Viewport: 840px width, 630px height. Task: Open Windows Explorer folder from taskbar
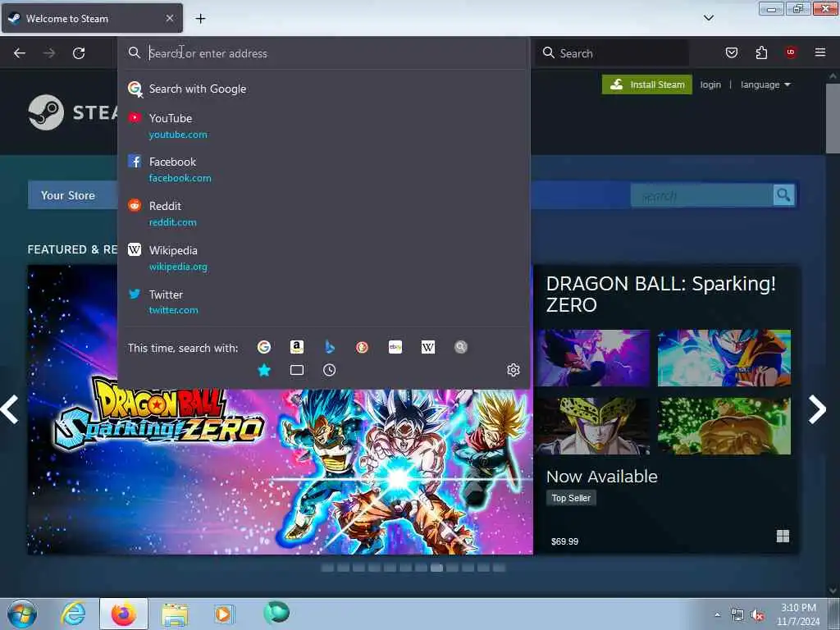click(x=175, y=614)
